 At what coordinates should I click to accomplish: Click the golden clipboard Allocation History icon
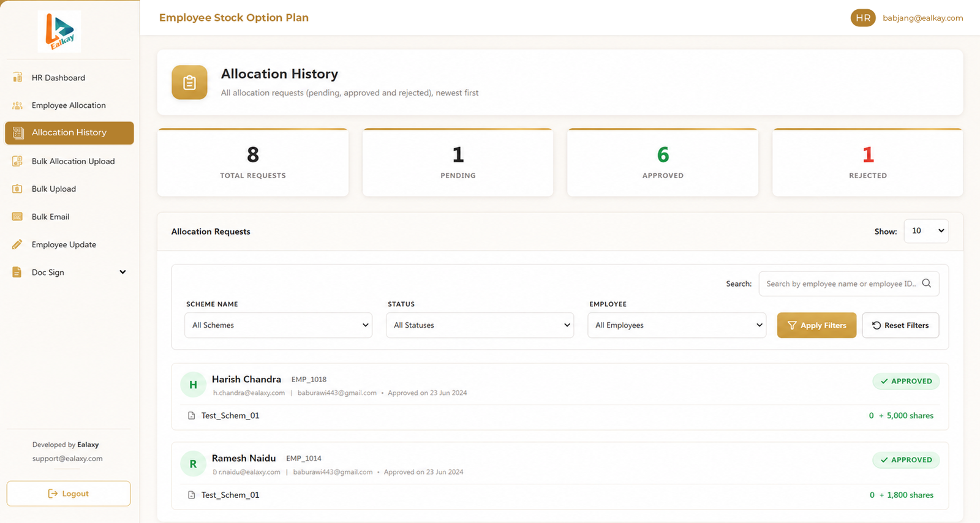189,83
